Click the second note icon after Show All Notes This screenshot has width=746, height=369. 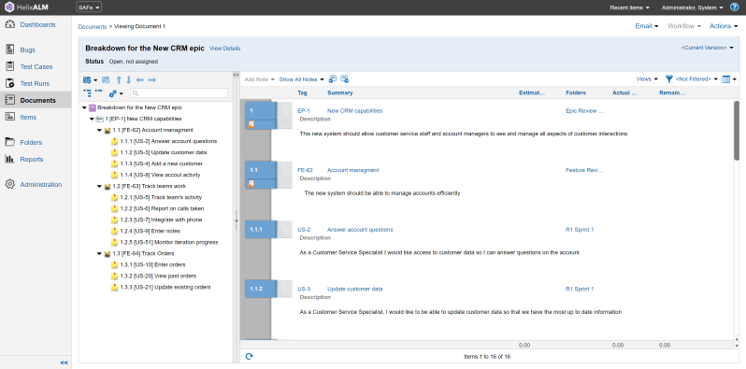[x=345, y=79]
